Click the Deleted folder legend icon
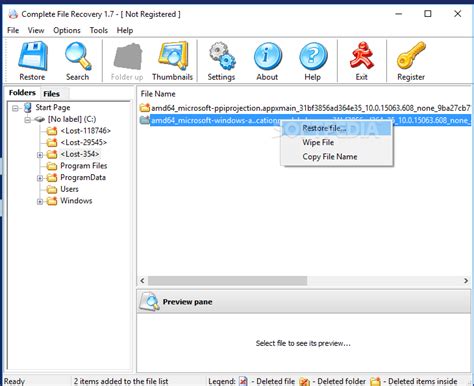Image resolution: width=474 pixels, height=386 pixels. click(x=304, y=381)
